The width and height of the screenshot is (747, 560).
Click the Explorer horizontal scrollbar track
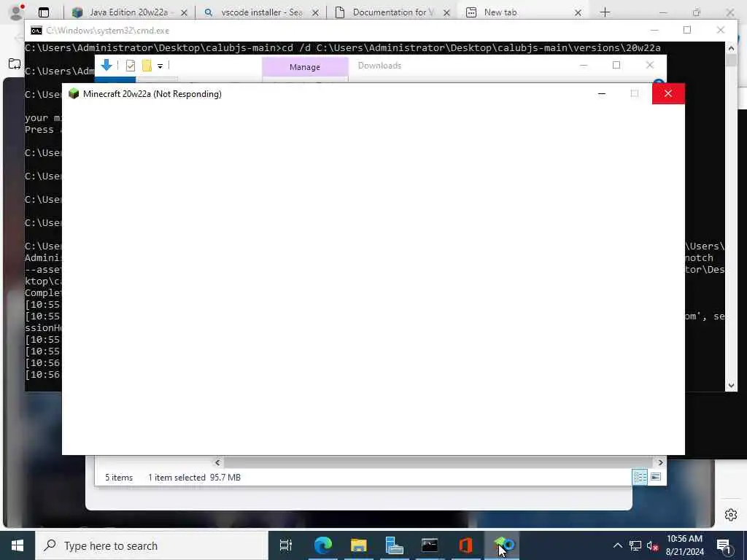[x=438, y=462]
